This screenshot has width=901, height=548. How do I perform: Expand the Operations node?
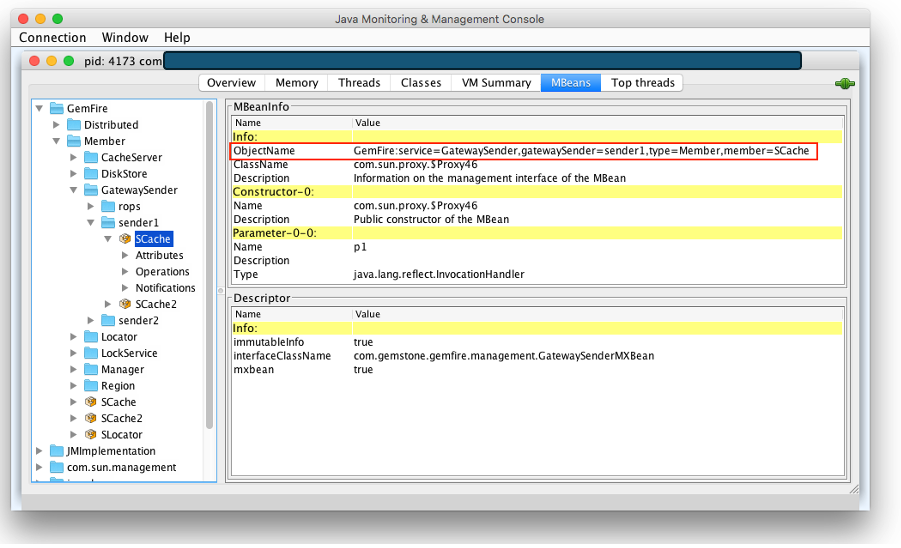[x=125, y=272]
